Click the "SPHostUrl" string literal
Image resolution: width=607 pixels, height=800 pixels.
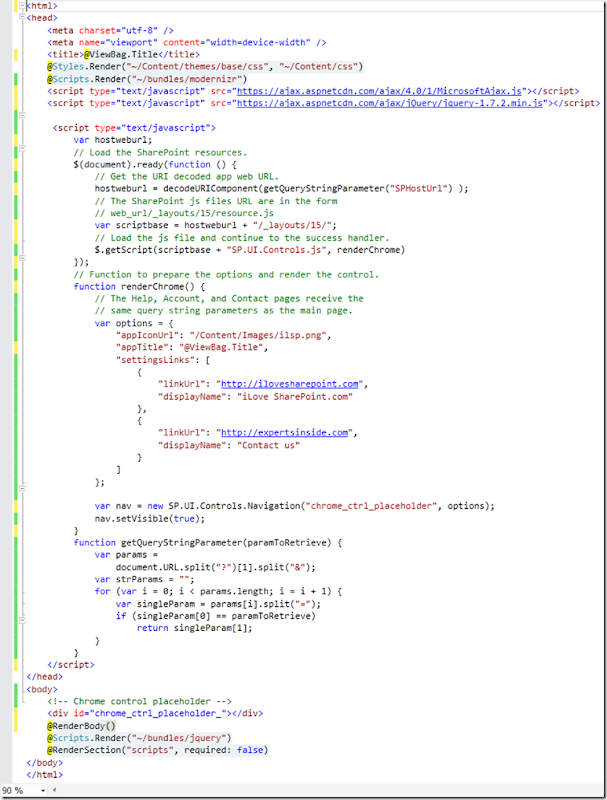[421, 189]
